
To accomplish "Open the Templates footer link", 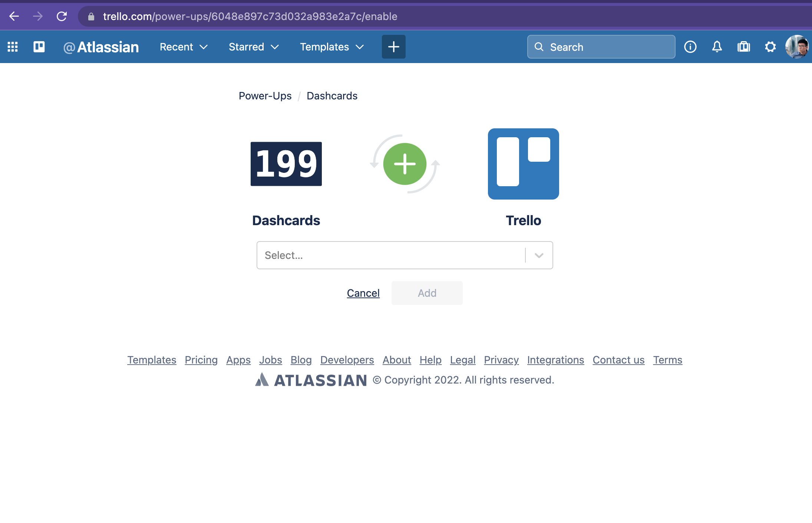I will click(x=152, y=360).
